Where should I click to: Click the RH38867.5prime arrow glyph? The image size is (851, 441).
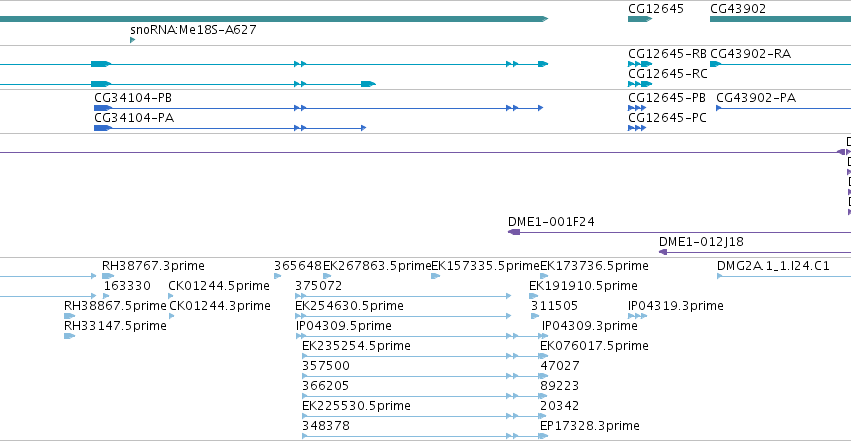tap(69, 316)
